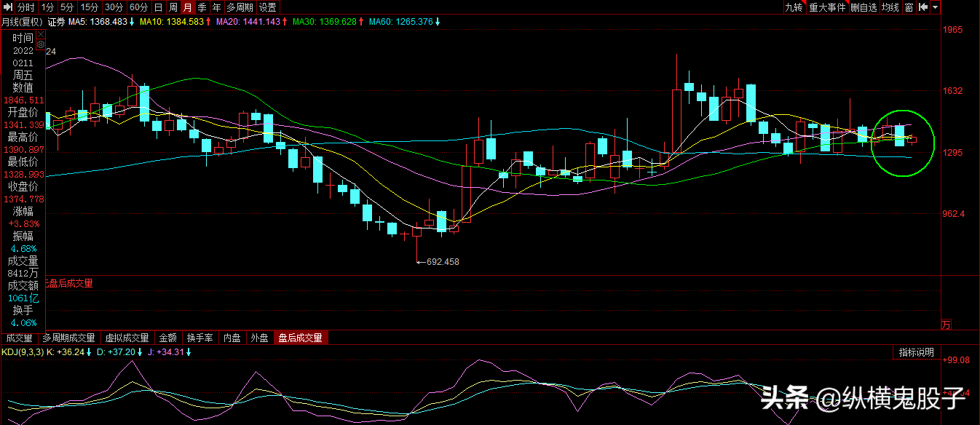Open the 设置 settings button

point(268,7)
